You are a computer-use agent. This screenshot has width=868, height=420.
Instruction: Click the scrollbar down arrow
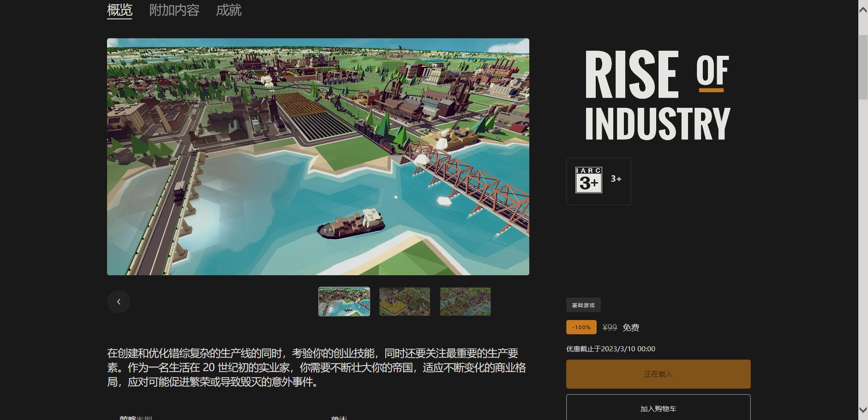[x=863, y=410]
